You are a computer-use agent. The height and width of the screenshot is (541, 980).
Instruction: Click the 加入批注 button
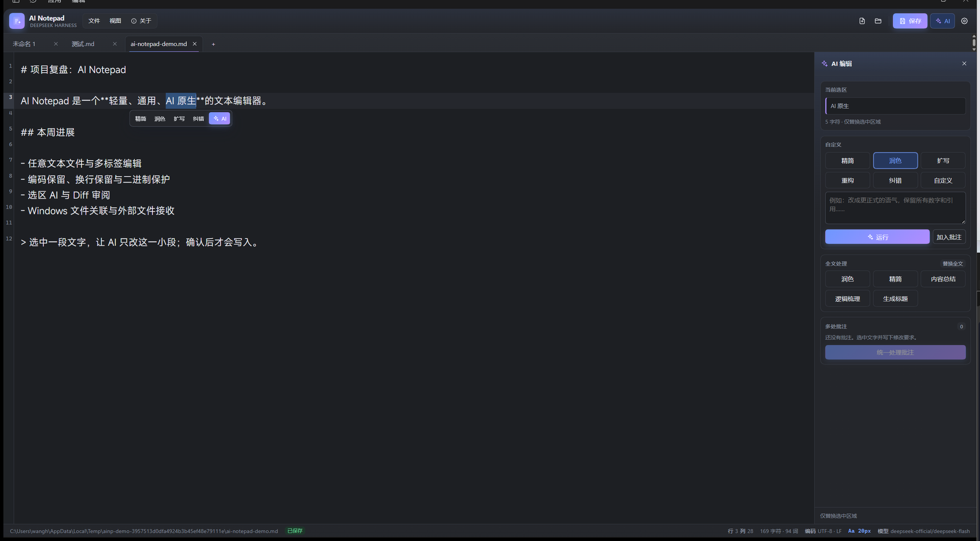click(x=949, y=237)
